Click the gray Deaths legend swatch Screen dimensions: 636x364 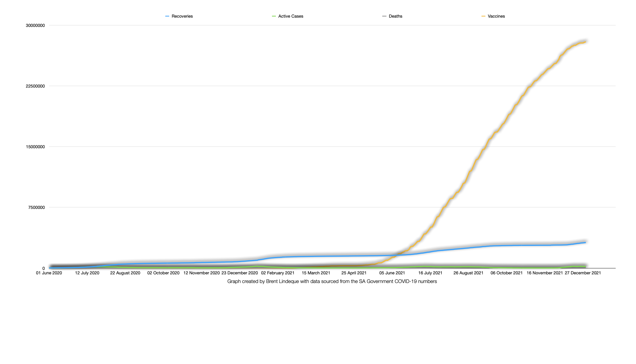[384, 16]
